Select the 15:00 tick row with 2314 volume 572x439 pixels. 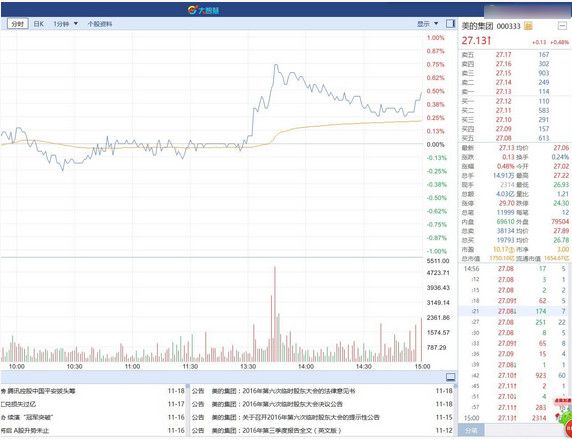[514, 418]
